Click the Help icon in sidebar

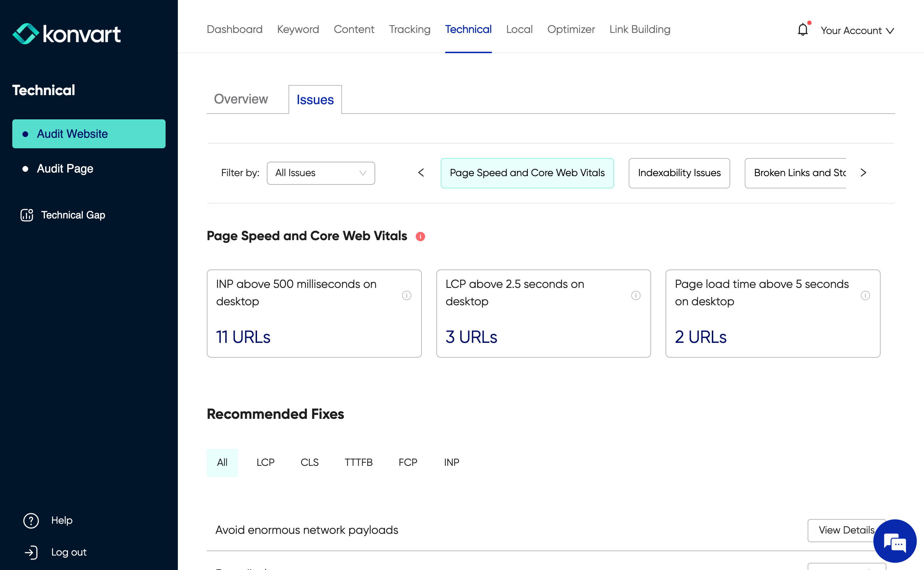pyautogui.click(x=31, y=520)
